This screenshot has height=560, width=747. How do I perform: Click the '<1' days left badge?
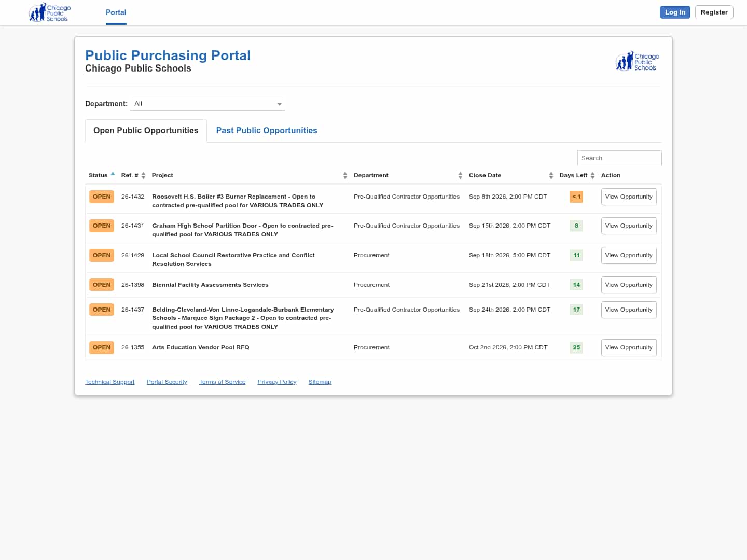576,197
